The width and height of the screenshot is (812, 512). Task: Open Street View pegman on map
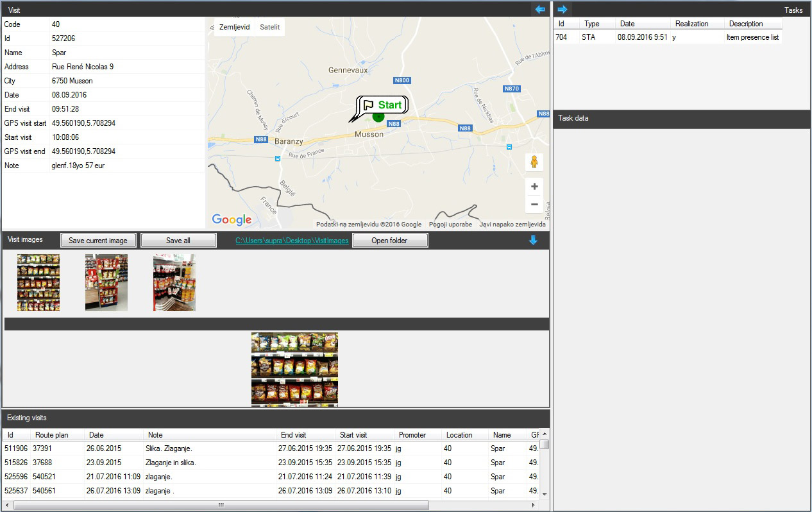coord(534,162)
